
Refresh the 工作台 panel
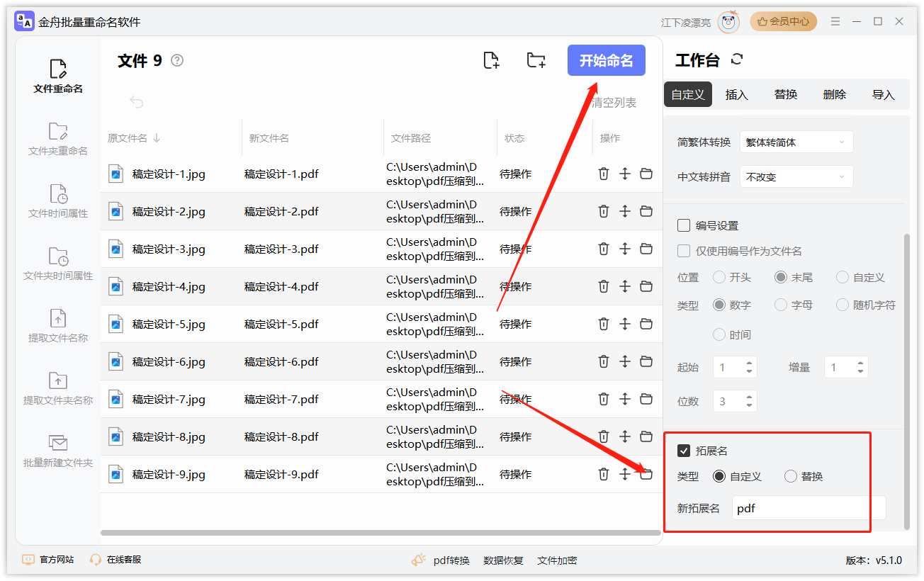[737, 60]
